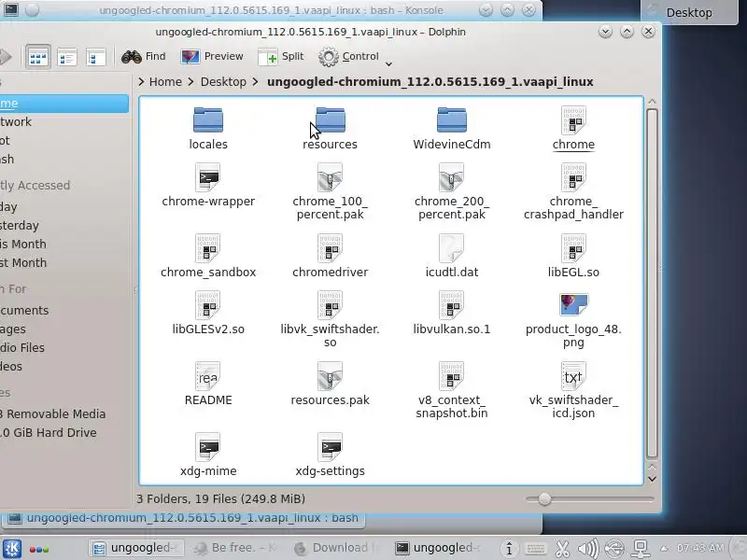This screenshot has height=560, width=747.
Task: Open network monitor icon in system tray
Action: (641, 549)
